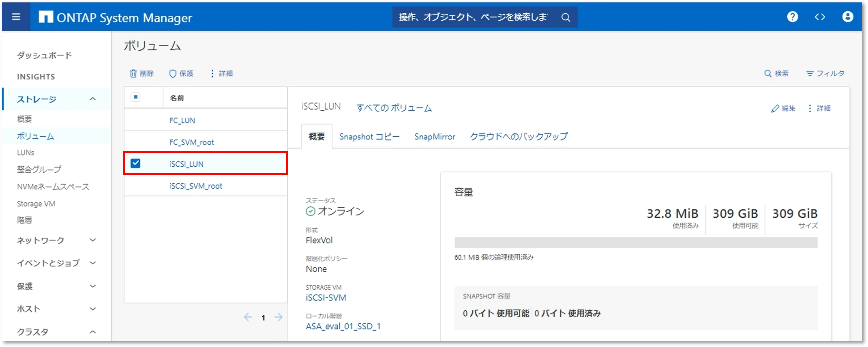Open 詳細 menu in iSCSI_LUN detail pane
The height and width of the screenshot is (347, 868).
click(x=819, y=108)
